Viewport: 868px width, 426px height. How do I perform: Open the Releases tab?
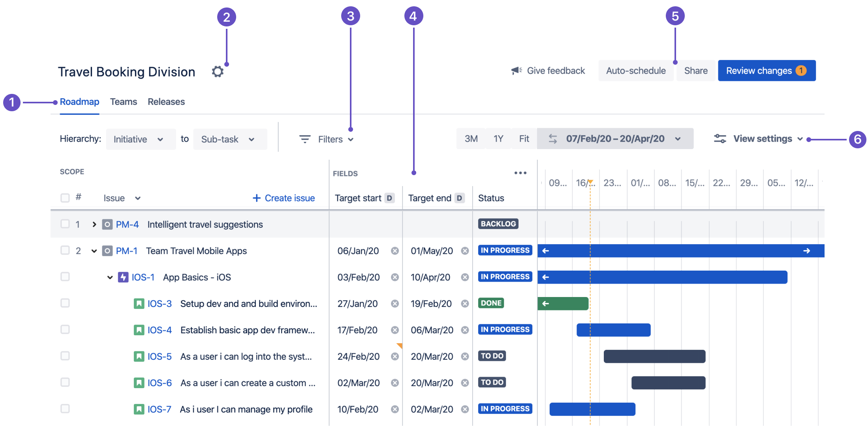pos(166,102)
